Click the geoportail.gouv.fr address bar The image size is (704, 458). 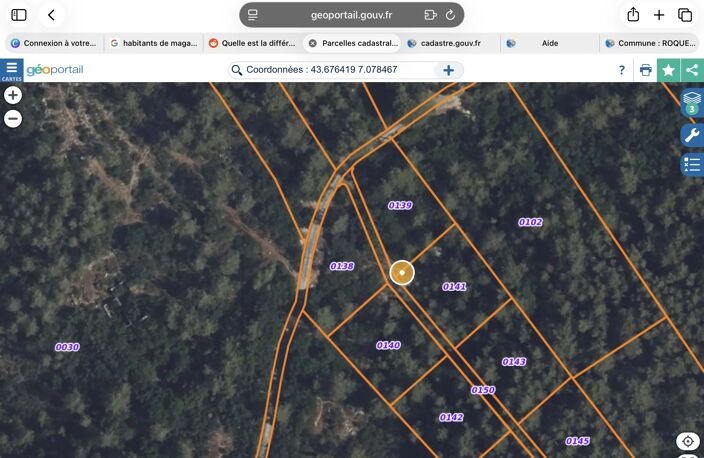(352, 15)
